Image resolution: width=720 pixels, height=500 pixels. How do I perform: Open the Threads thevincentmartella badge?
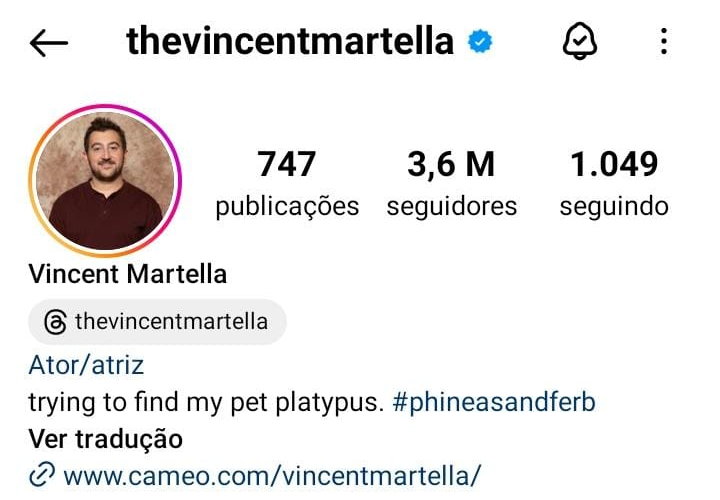[x=157, y=322]
